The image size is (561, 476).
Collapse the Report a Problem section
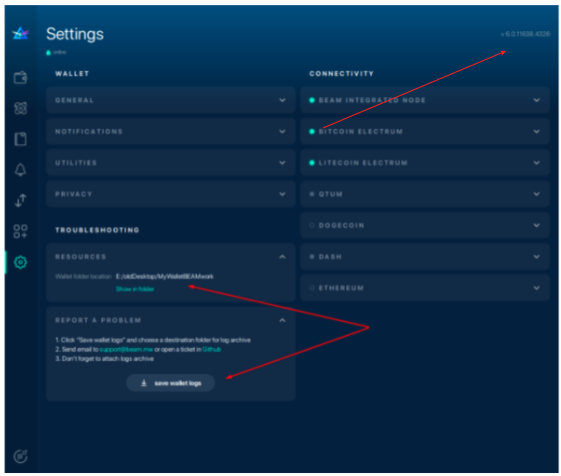coord(282,320)
